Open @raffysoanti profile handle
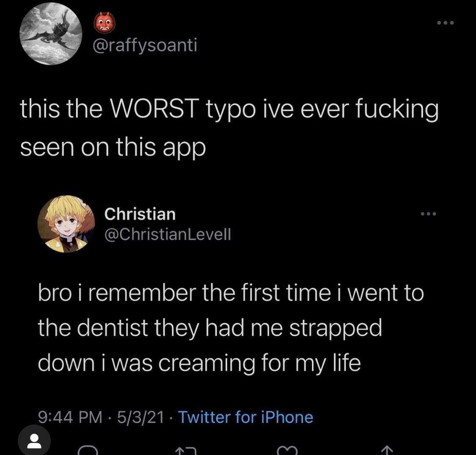 [x=145, y=45]
